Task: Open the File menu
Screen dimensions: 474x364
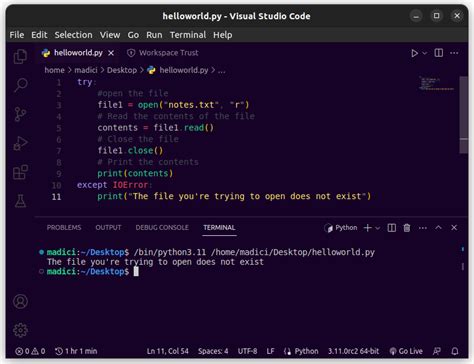Action: click(x=17, y=35)
